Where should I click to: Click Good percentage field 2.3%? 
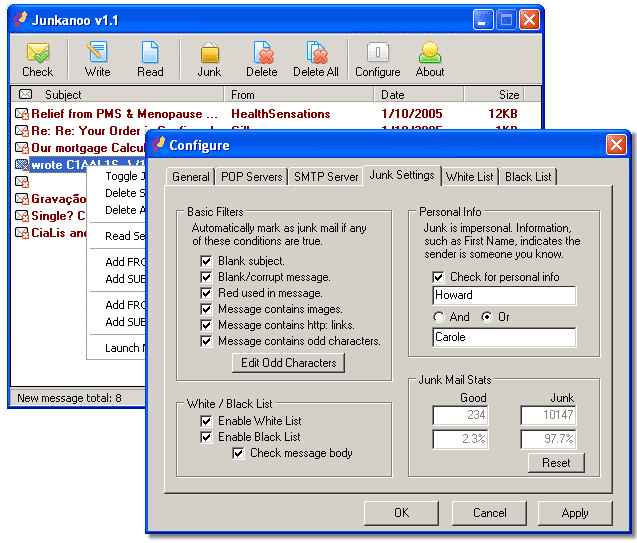[x=460, y=439]
